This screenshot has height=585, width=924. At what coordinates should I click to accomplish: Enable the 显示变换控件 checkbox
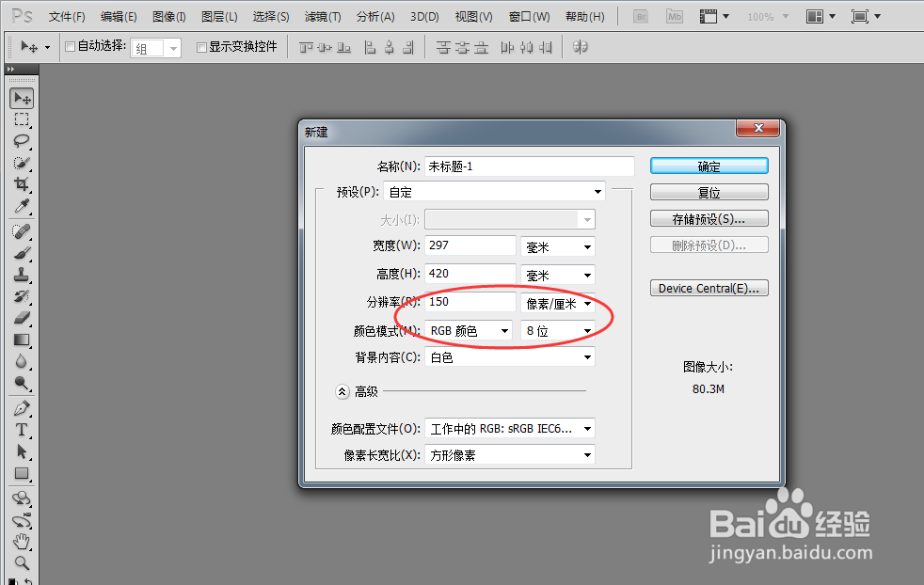pyautogui.click(x=201, y=47)
